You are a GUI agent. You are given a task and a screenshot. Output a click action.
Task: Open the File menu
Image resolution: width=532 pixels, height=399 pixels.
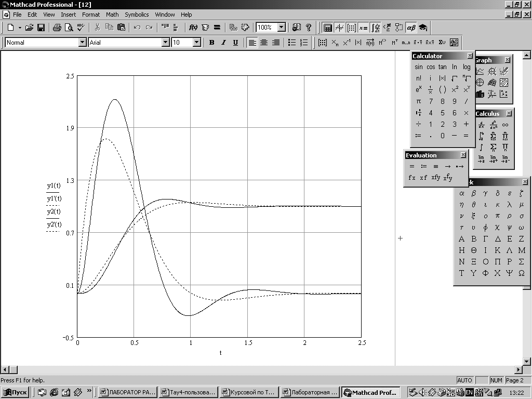pos(17,15)
